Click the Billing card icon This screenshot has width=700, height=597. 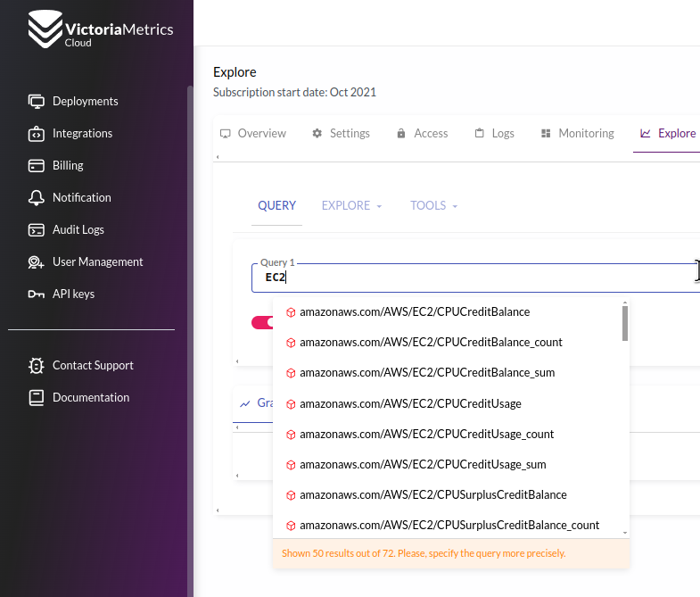tap(37, 166)
